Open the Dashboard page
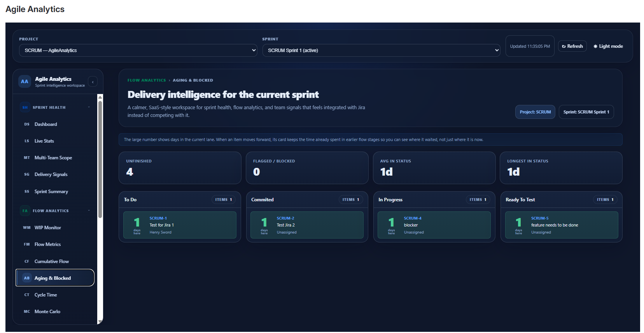Screen dimensions: 644x333 55,124
